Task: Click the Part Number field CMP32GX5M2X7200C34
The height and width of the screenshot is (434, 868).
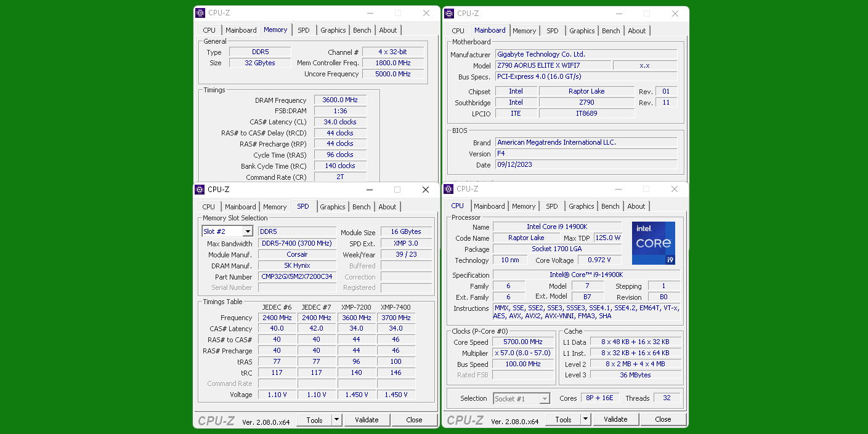Action: point(297,277)
